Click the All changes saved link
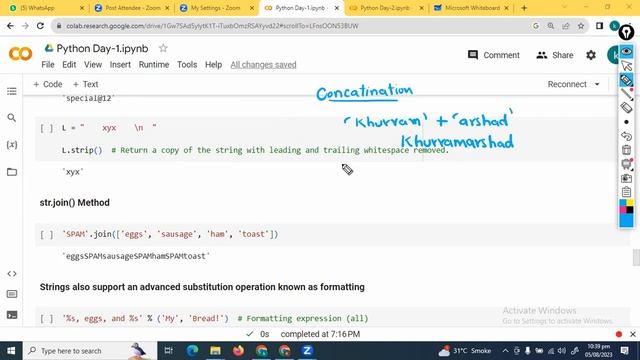This screenshot has width=640, height=360. 263,64
